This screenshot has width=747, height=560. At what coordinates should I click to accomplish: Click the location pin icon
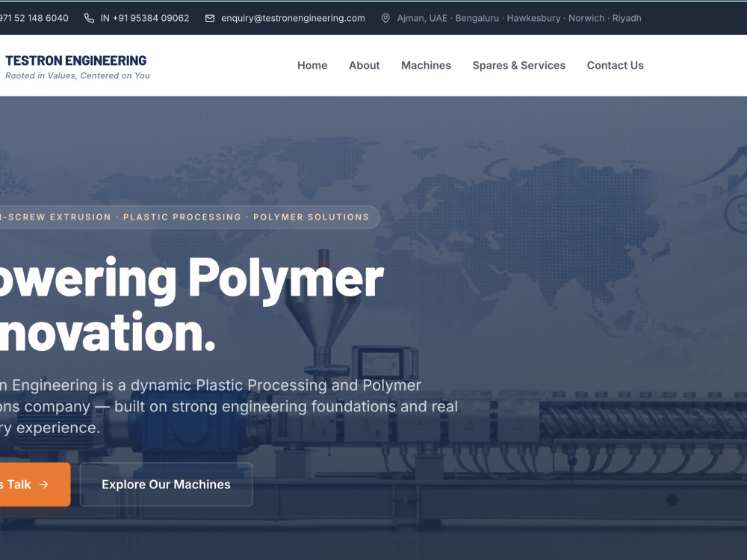385,18
